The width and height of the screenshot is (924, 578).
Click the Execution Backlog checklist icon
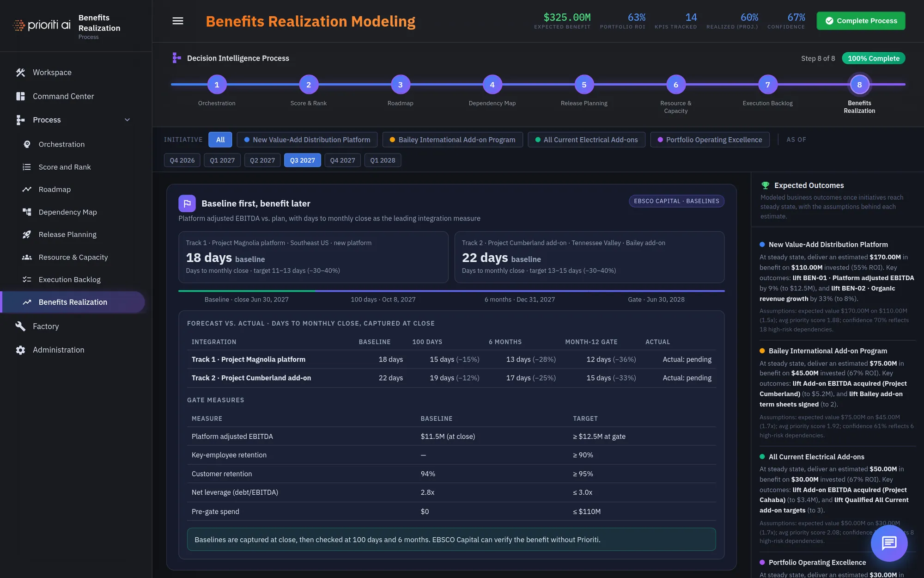(x=27, y=279)
